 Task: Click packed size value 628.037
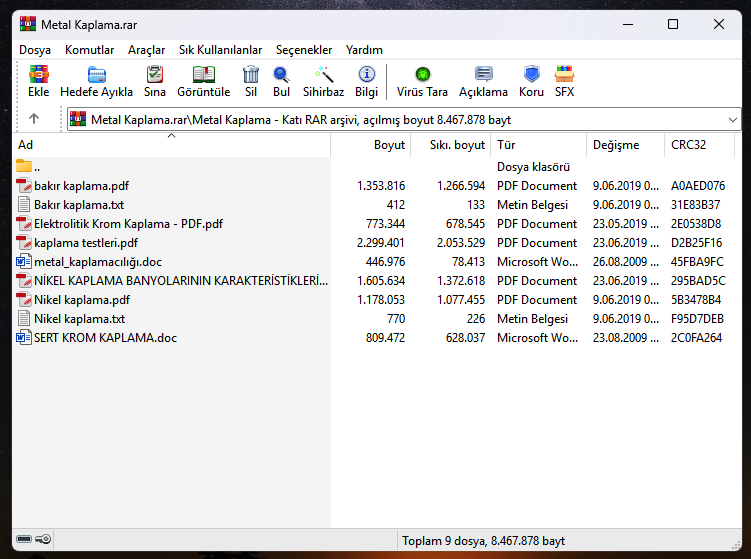click(465, 338)
